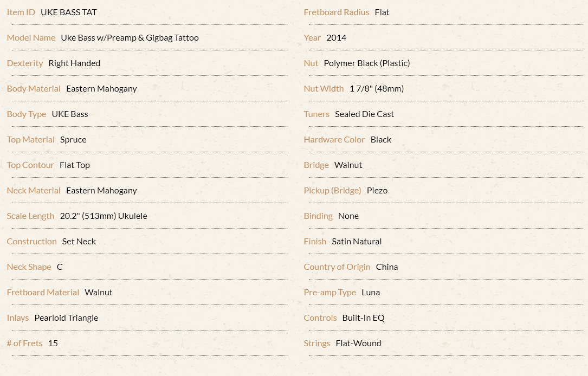This screenshot has width=588, height=376.
Task: Click the Dexterity spec label
Action: 25,63
